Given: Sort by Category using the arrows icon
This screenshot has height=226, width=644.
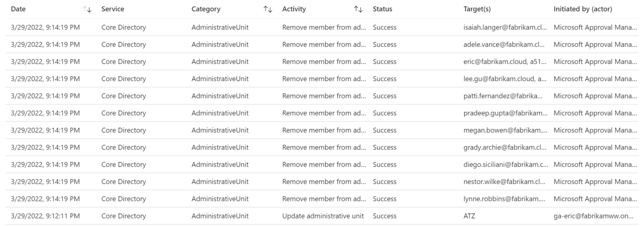Looking at the screenshot, I should pyautogui.click(x=268, y=9).
